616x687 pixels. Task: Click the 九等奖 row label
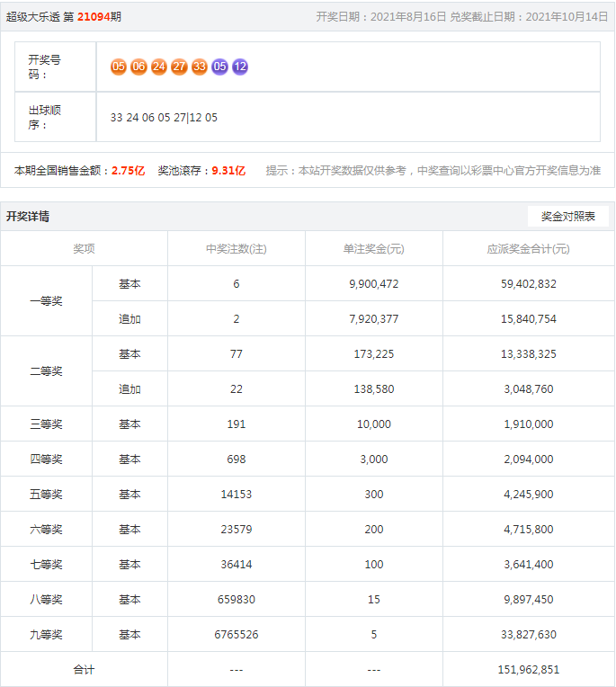pos(47,634)
